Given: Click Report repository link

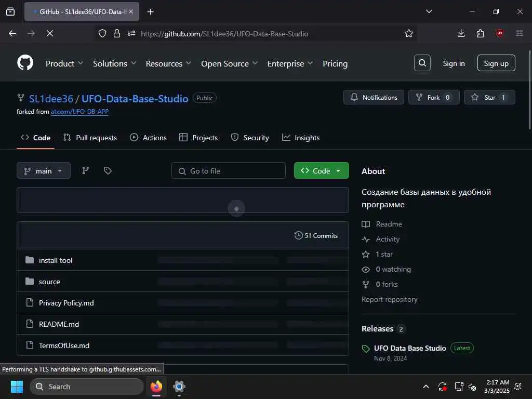Looking at the screenshot, I should coord(390,299).
